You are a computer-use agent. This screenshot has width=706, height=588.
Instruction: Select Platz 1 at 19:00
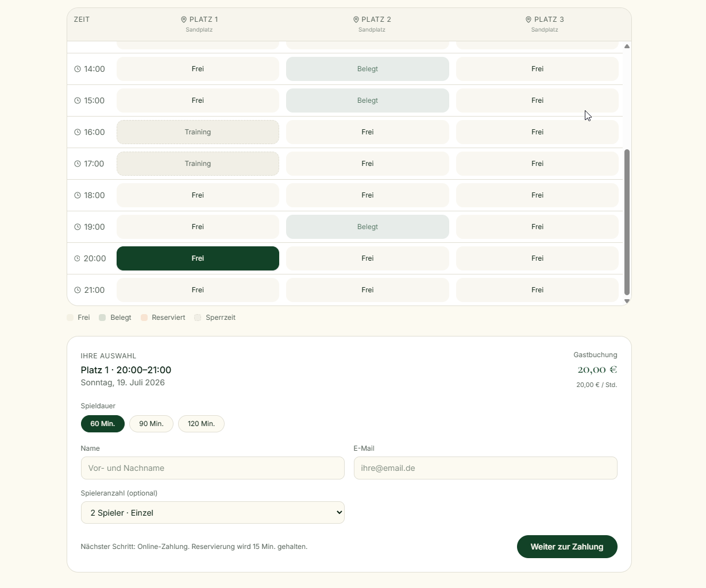198,227
